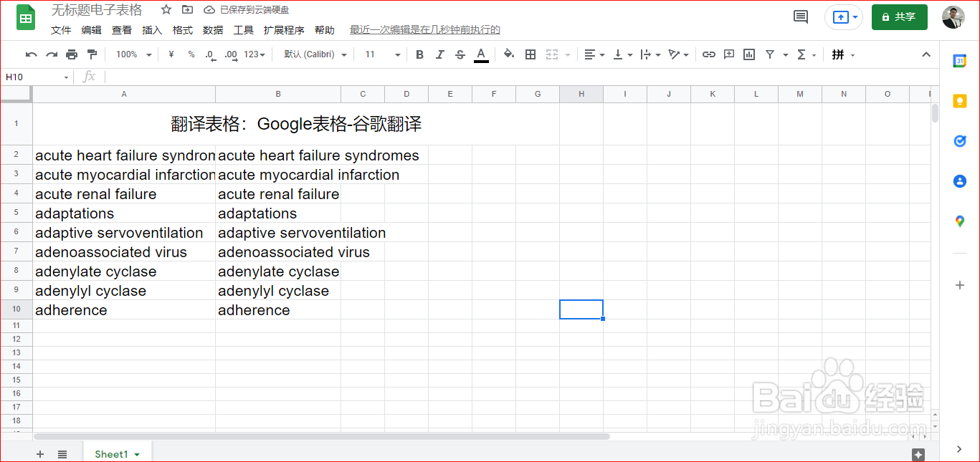Image resolution: width=980 pixels, height=462 pixels.
Task: Open Functions sigma menu
Action: 807,54
